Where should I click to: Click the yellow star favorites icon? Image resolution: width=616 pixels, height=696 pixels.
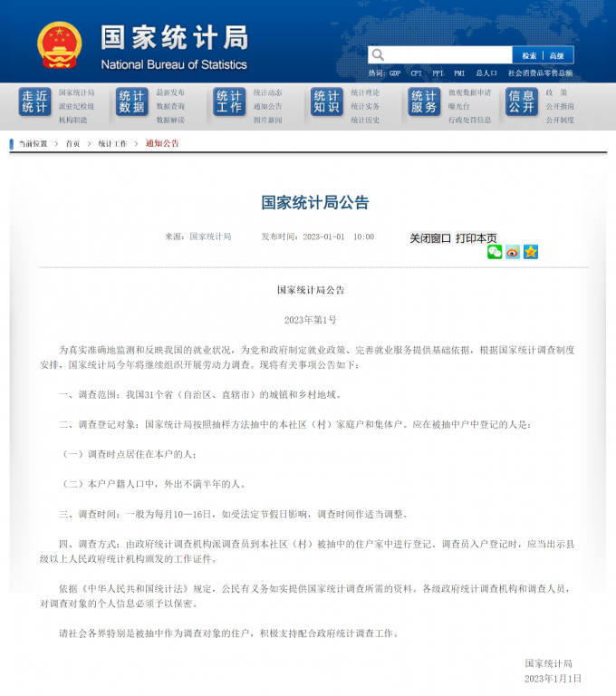pos(531,252)
